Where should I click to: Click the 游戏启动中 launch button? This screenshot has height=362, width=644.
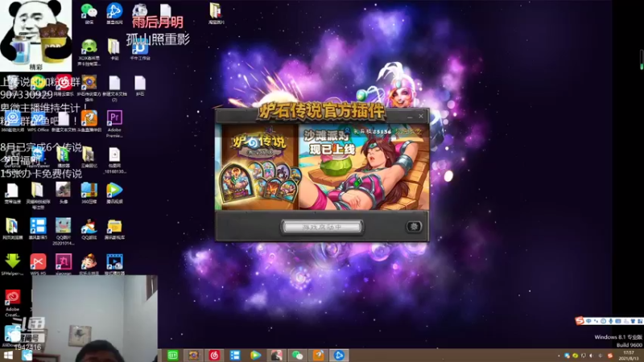[321, 227]
